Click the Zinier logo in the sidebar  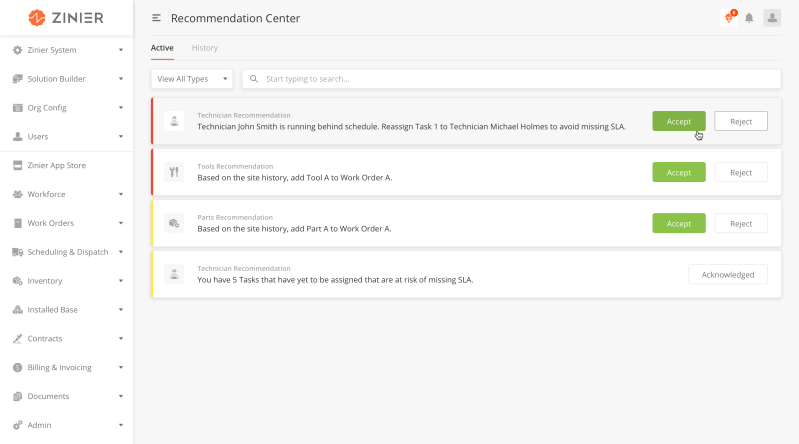click(65, 18)
